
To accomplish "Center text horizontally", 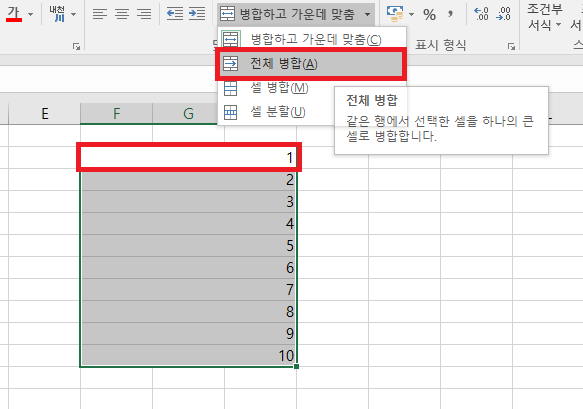I will click(x=122, y=14).
